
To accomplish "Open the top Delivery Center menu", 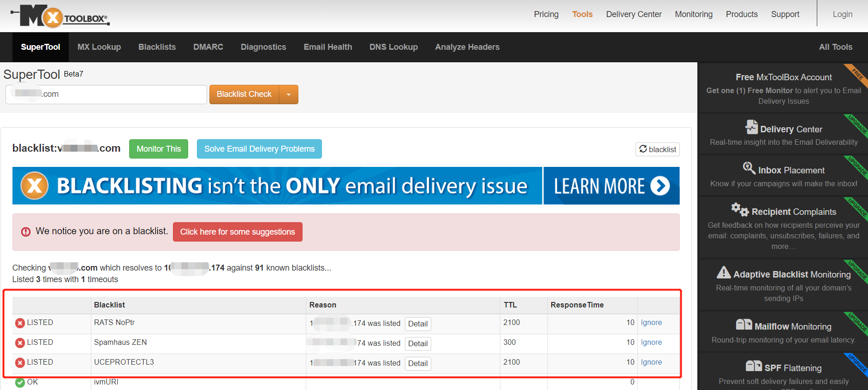I will pyautogui.click(x=634, y=14).
